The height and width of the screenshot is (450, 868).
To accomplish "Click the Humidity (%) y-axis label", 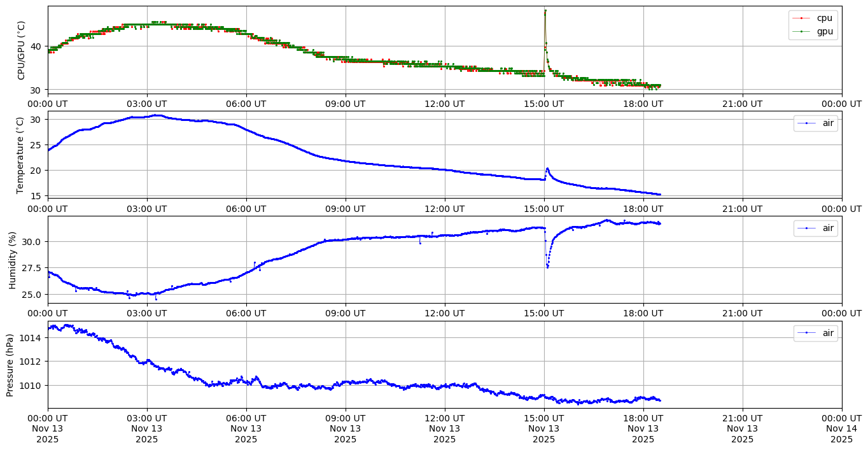I will point(12,260).
